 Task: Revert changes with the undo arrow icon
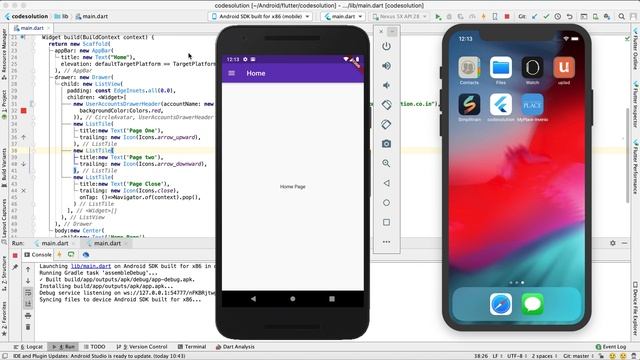[x=569, y=17]
